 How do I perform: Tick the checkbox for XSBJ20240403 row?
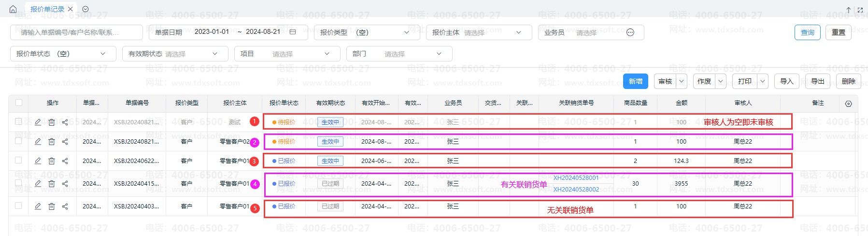tap(18, 206)
